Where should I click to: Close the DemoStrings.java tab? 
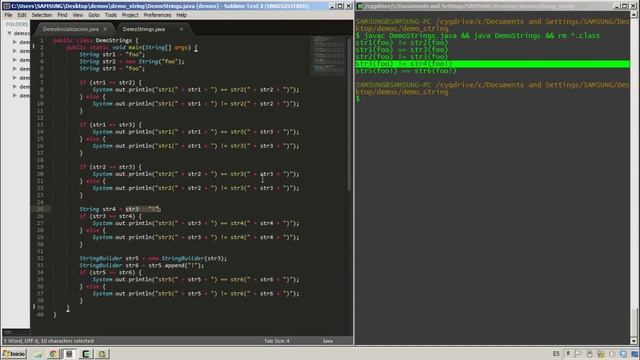pos(181,29)
